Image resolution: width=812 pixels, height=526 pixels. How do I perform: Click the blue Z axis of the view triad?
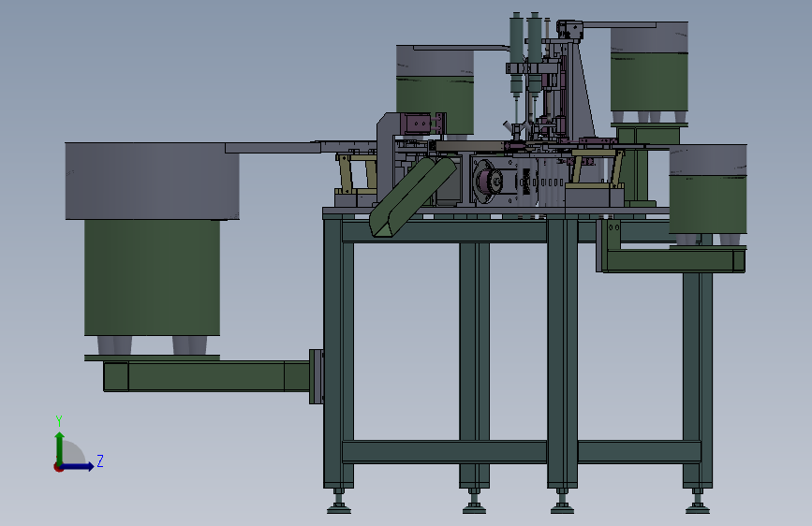coord(78,466)
